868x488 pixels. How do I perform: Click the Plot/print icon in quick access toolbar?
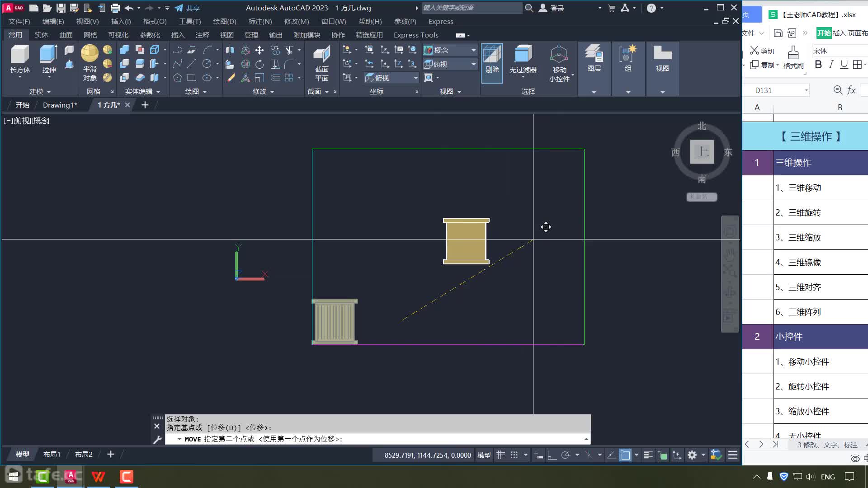[x=115, y=8]
